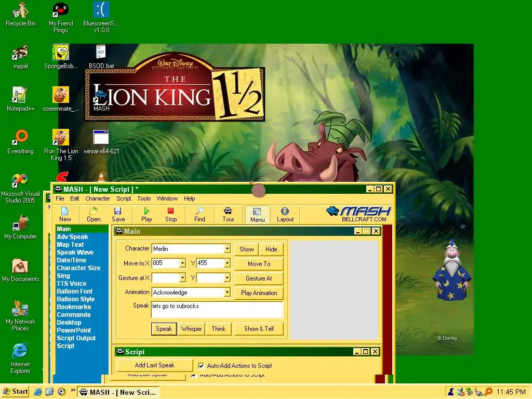Start the script with the Play icon
The image size is (532, 399).
147,215
